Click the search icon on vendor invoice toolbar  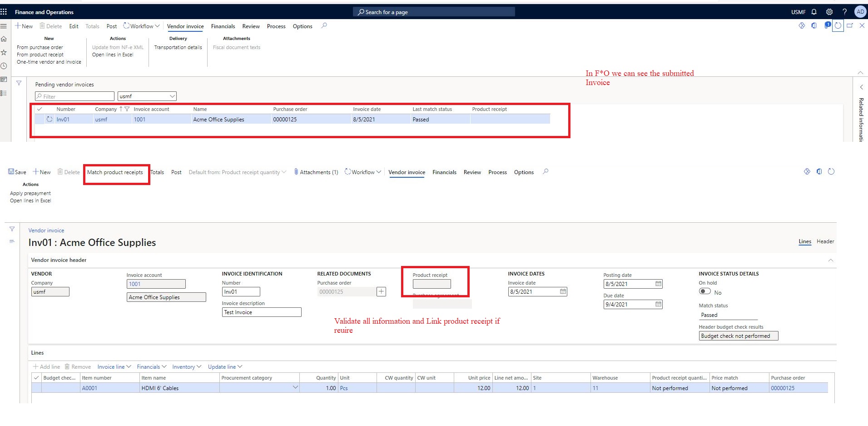pyautogui.click(x=546, y=171)
